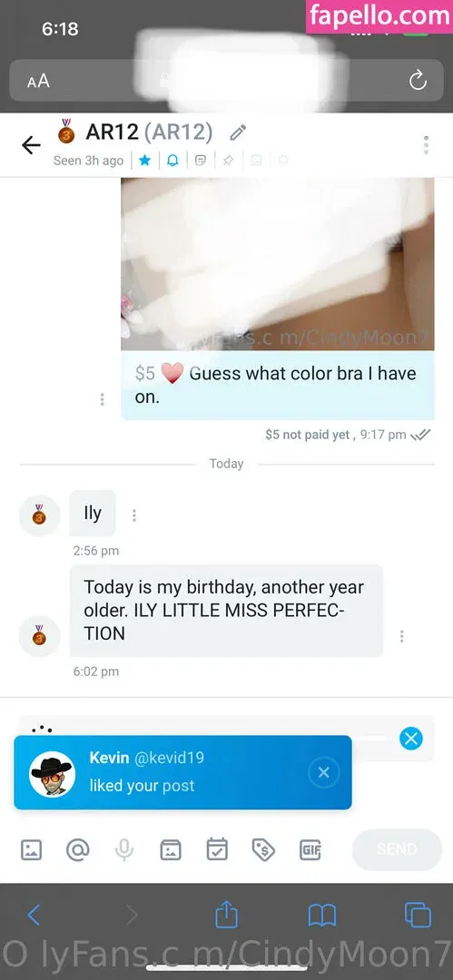Screen dimensions: 453x980
Task: Set a message price with the tag icon
Action: point(263,848)
